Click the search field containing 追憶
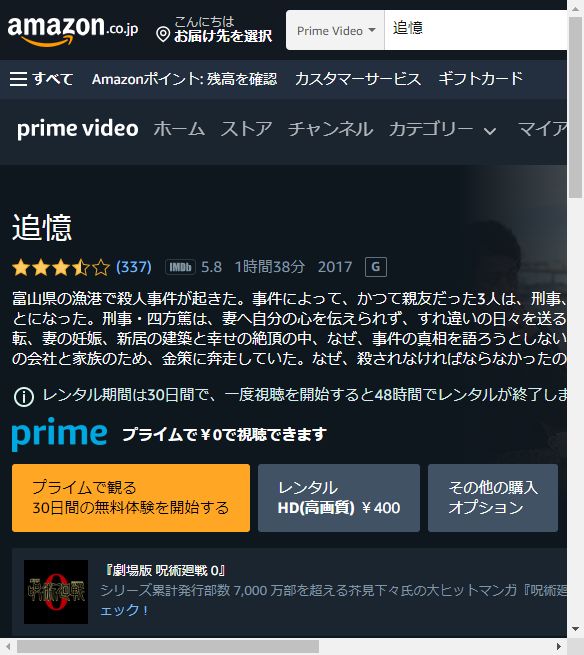This screenshot has height=655, width=584. (475, 30)
